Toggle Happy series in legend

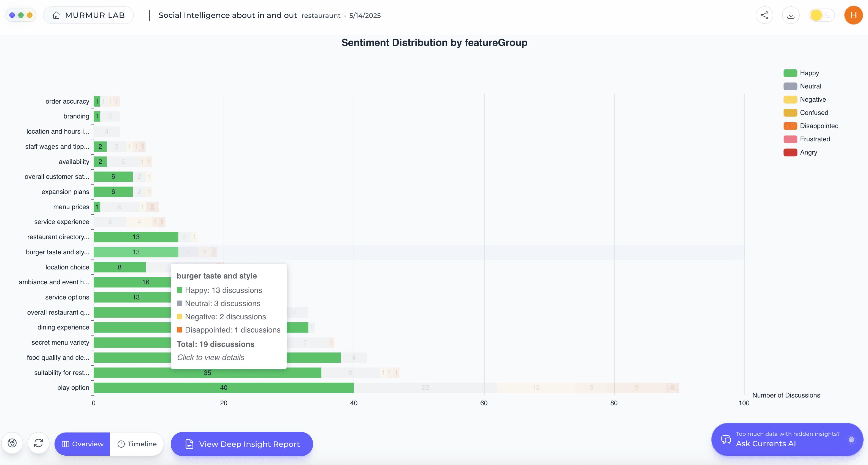pyautogui.click(x=809, y=73)
